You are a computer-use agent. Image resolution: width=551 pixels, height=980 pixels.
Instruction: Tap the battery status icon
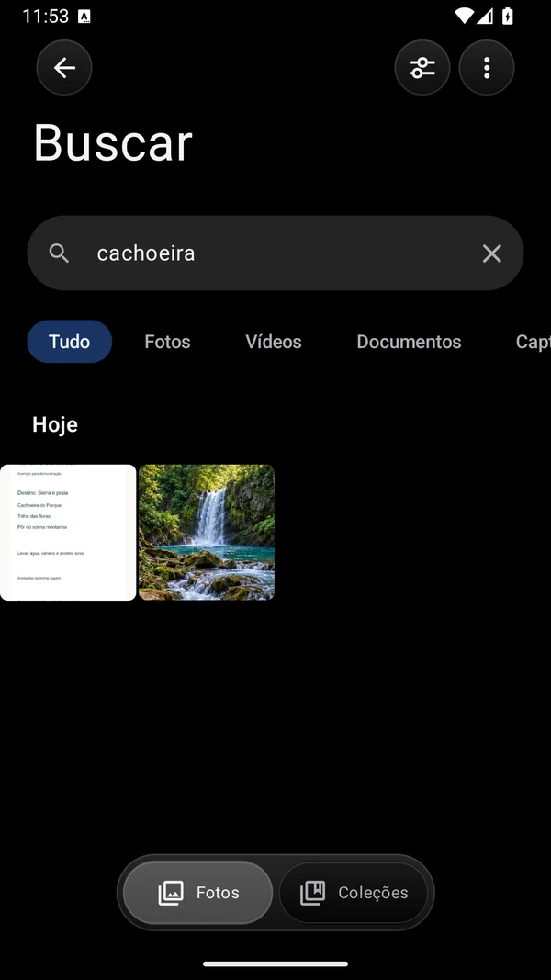(508, 16)
